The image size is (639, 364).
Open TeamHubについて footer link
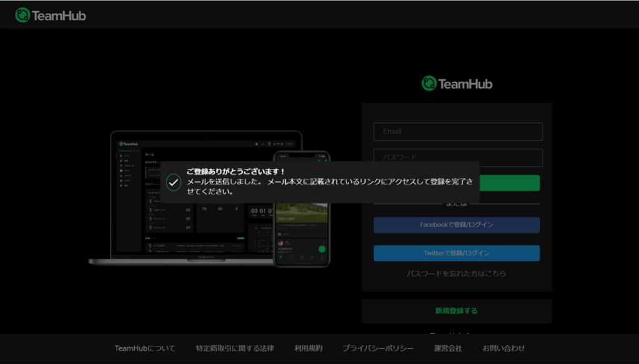145,348
